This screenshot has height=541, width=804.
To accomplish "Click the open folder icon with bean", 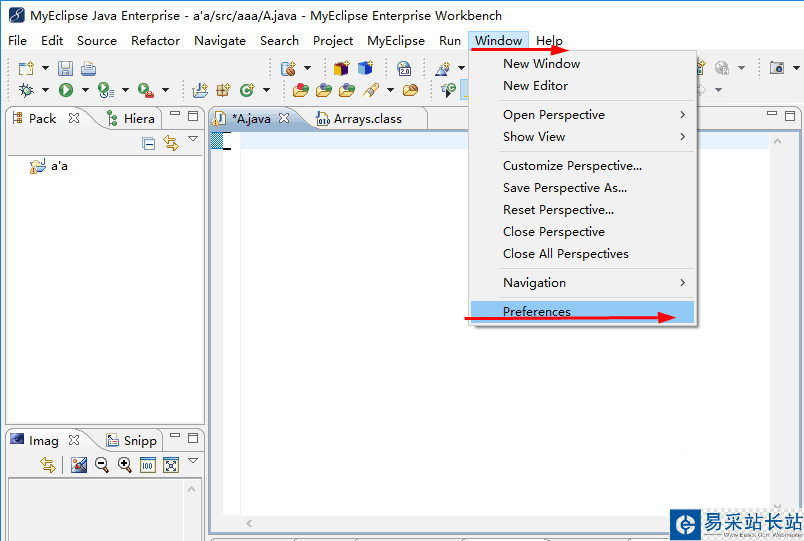I will (410, 90).
